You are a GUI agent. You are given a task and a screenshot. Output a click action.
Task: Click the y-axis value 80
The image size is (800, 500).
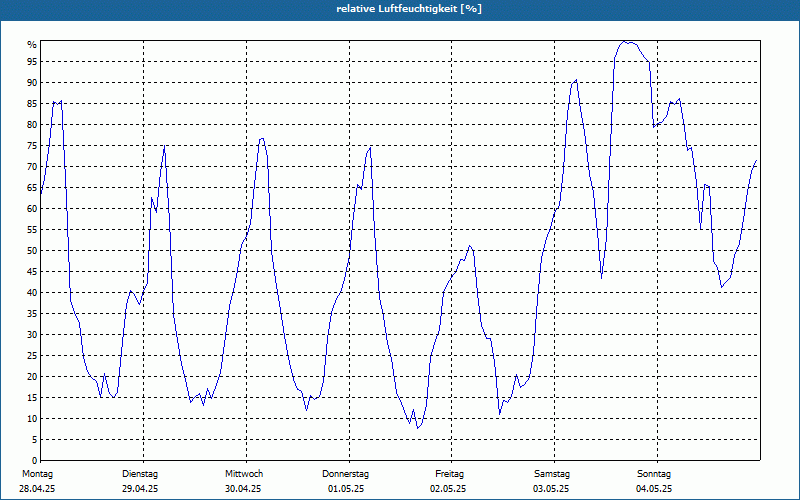(x=32, y=124)
